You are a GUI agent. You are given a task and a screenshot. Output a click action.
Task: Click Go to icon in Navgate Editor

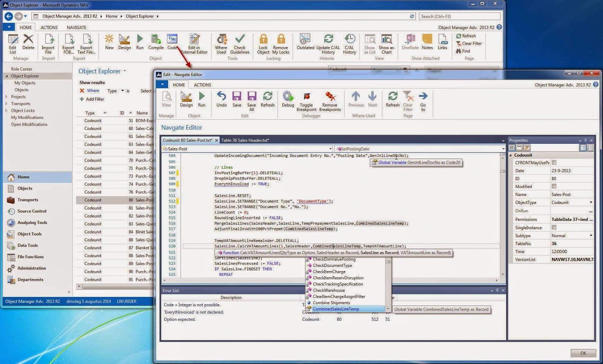click(423, 102)
